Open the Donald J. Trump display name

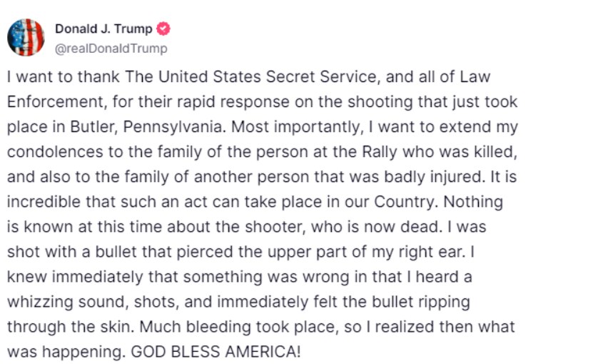103,29
